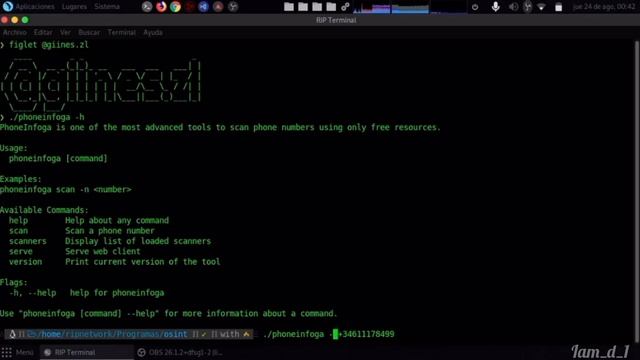
Task: Click the terminal's vertical scrollbar
Action: [x=637, y=192]
